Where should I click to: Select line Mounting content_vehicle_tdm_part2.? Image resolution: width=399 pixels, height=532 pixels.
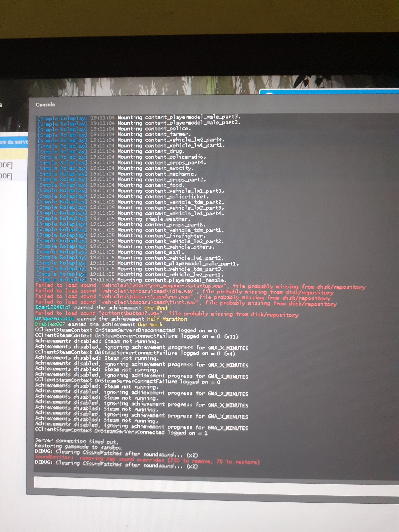[131, 202]
